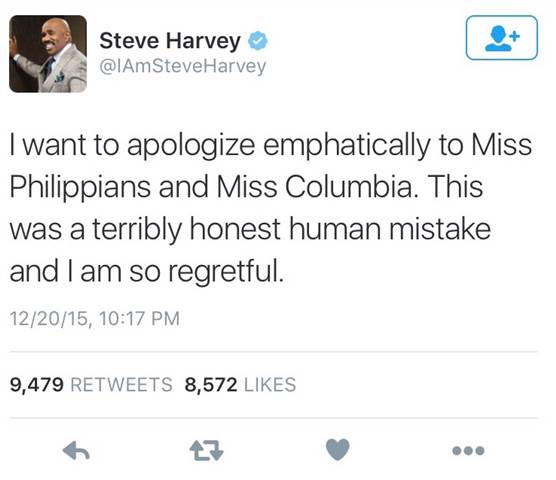Click the words Miss Columbia in the tweet

point(315,186)
